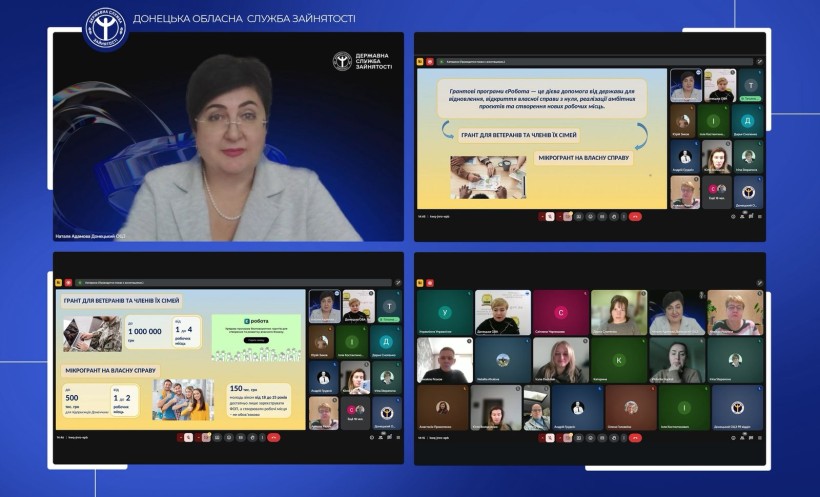This screenshot has height=497, width=820.
Task: Leave the call in the top-right meeting window
Action: (x=635, y=216)
